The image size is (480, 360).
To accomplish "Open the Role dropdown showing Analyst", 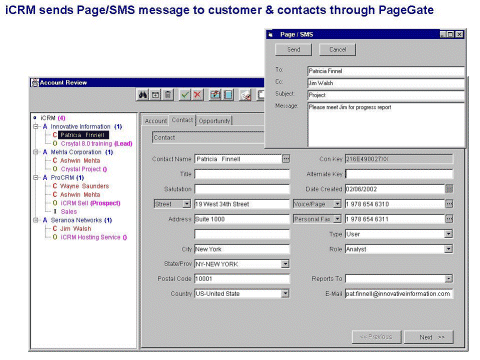I will pos(449,249).
